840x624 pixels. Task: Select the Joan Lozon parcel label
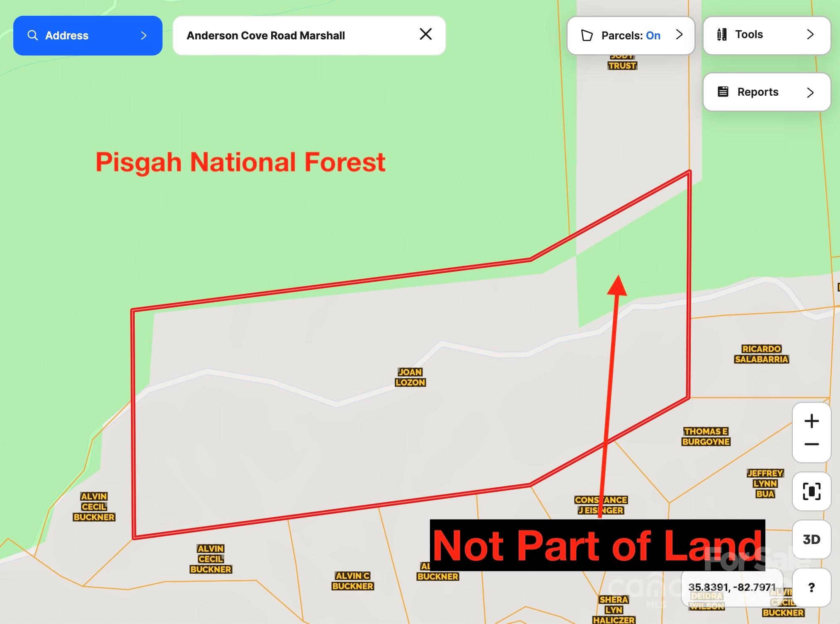[410, 377]
